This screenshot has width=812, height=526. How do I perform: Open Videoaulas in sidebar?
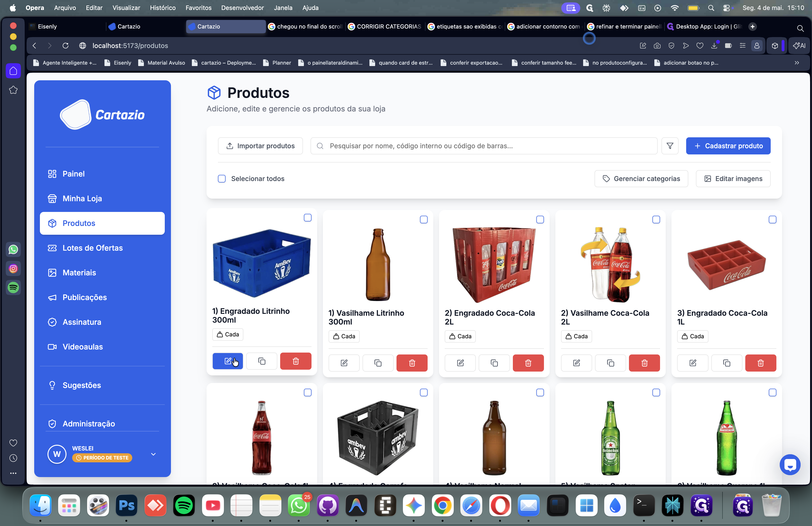coord(102,347)
